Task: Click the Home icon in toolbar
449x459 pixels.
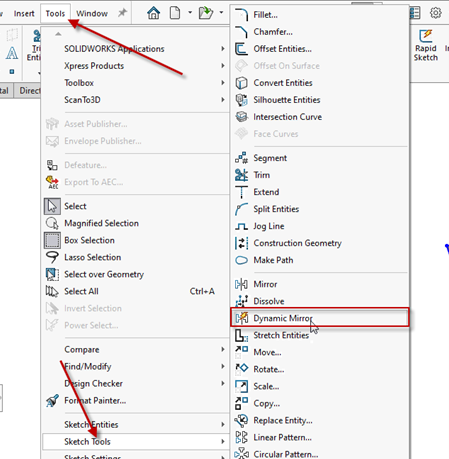Action: 154,13
